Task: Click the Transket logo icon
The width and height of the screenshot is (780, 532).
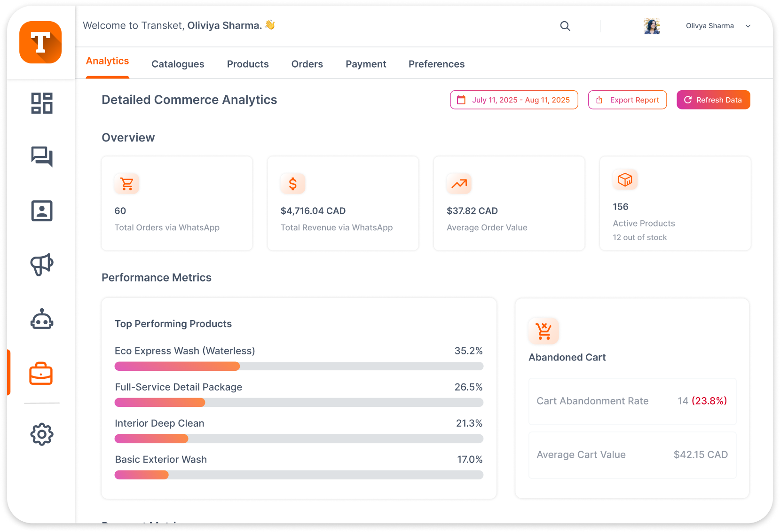Action: click(40, 42)
